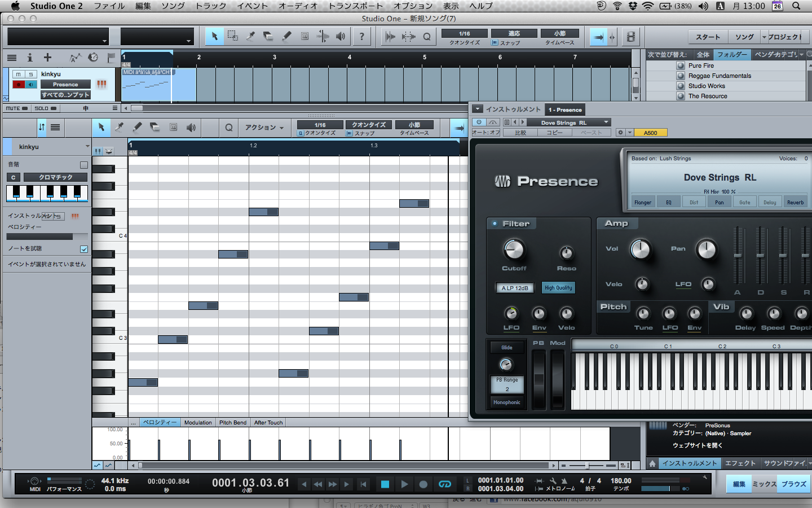Toggle the Filter enable button in Presence

pyautogui.click(x=495, y=224)
